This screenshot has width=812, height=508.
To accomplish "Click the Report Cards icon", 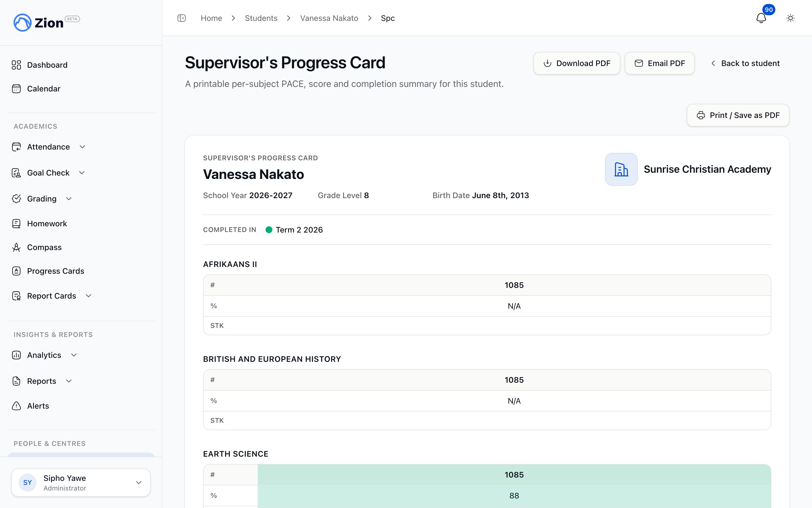I will click(x=16, y=296).
